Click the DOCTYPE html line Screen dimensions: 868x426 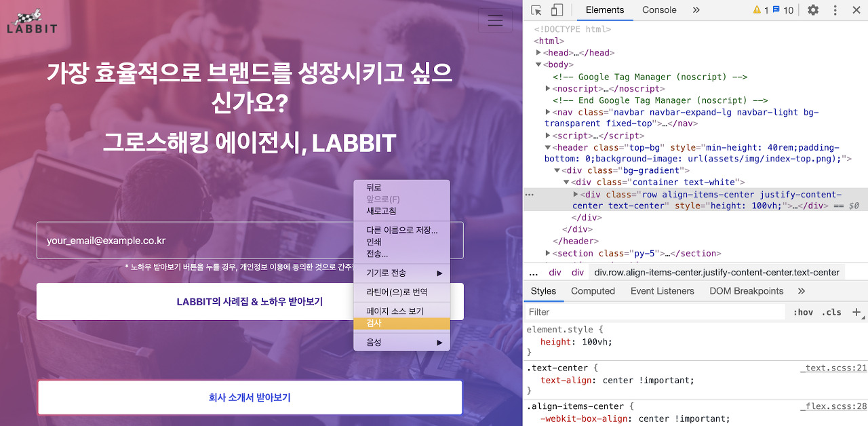click(572, 29)
